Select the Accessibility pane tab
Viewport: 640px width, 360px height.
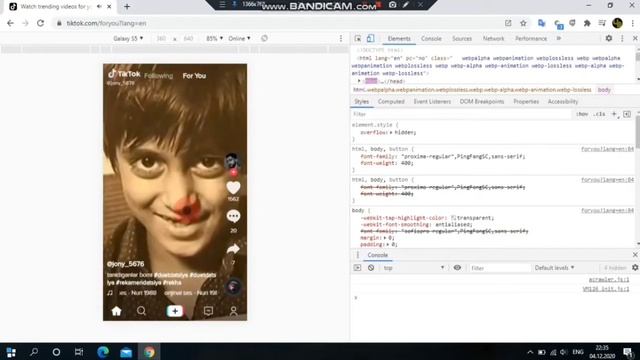pos(562,102)
